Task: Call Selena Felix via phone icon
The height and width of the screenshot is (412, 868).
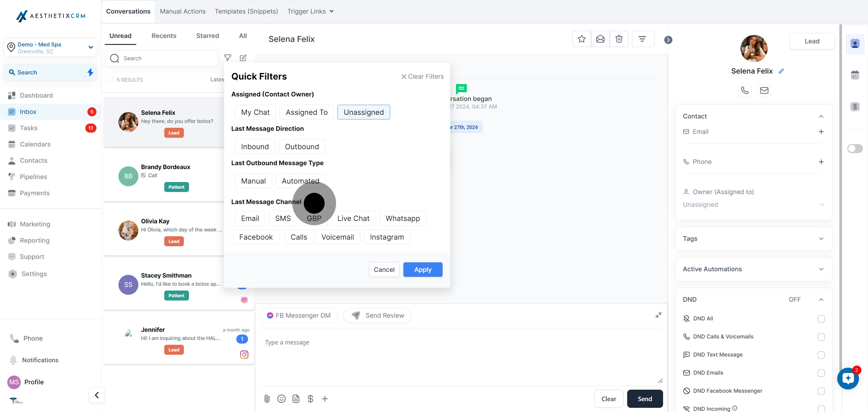Action: click(x=744, y=90)
